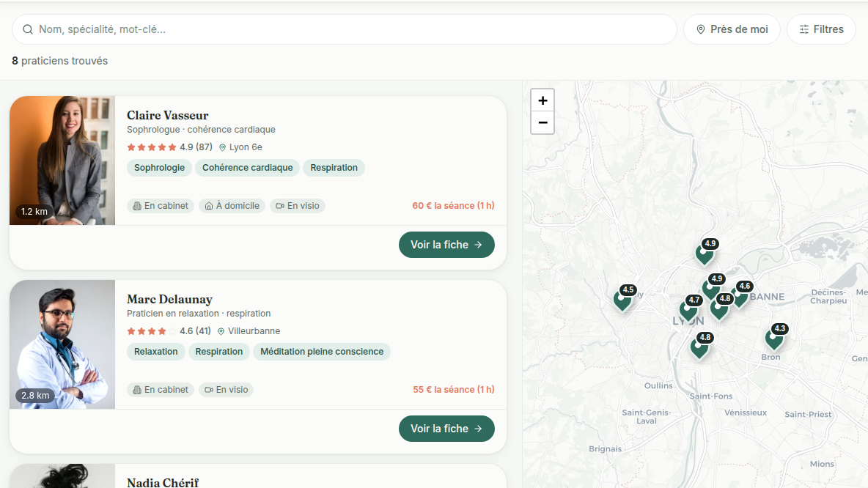Click the Claire Vasseur name heading
868x488 pixels.
pos(168,115)
